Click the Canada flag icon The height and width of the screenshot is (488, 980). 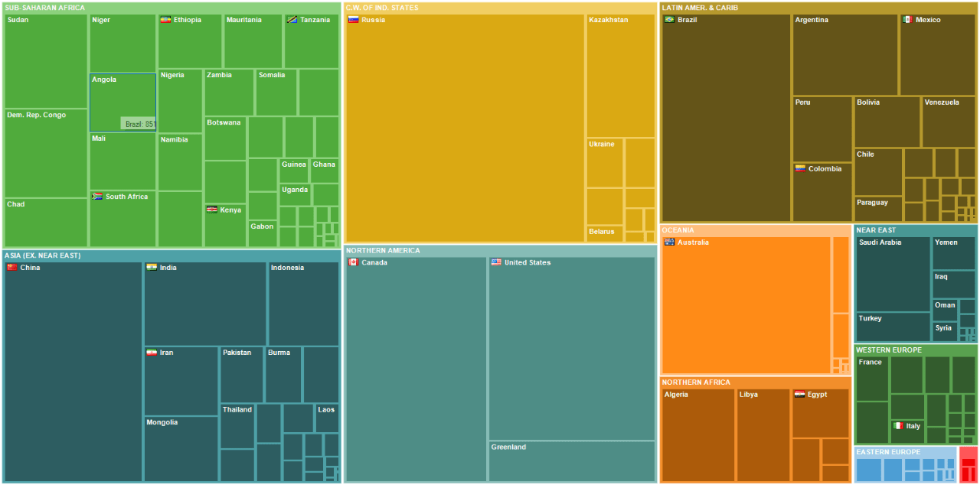click(x=353, y=262)
